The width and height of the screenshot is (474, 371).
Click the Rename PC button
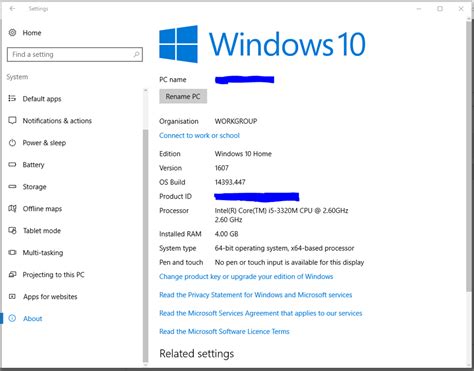click(x=183, y=96)
